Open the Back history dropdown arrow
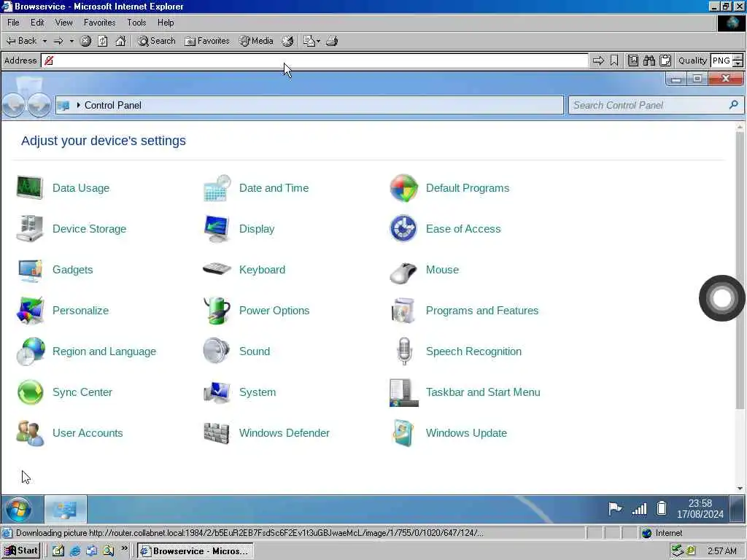This screenshot has height=560, width=747. (x=44, y=41)
